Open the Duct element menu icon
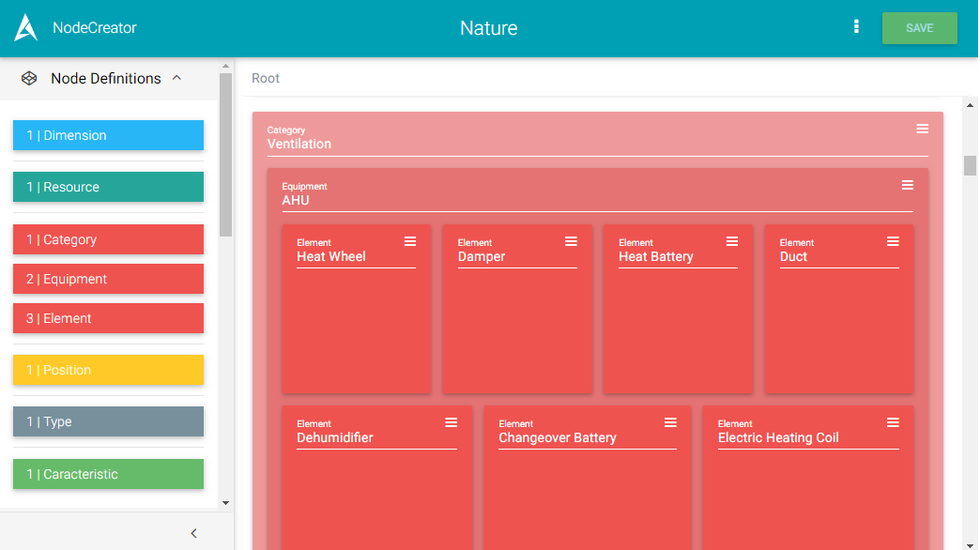Viewport: 980px width, 550px height. coord(893,241)
